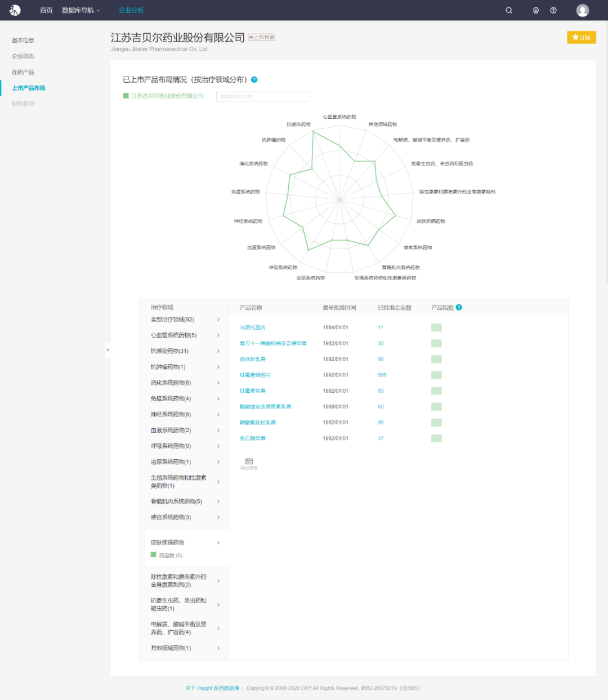Click the product index swatch for 鱼石脂软膏
Viewport: 608px width, 700px height.
point(436,438)
